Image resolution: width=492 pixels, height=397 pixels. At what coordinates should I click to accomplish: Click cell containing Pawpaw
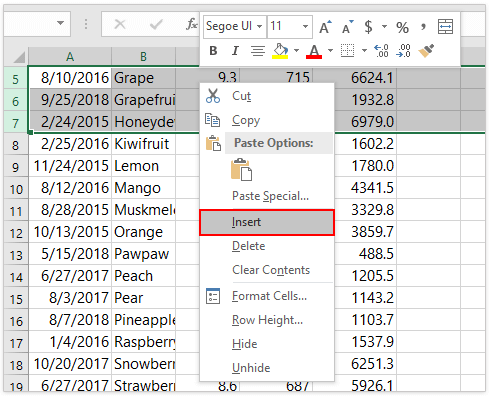(x=143, y=254)
